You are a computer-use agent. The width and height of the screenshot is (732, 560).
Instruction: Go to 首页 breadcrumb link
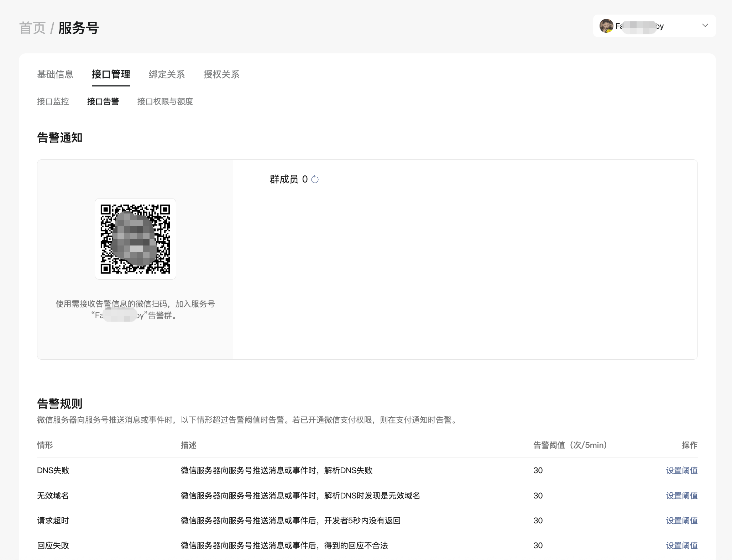(x=32, y=28)
